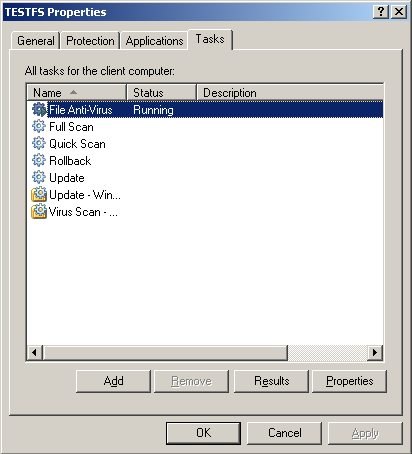Click the Virus Scan group task icon

39,212
